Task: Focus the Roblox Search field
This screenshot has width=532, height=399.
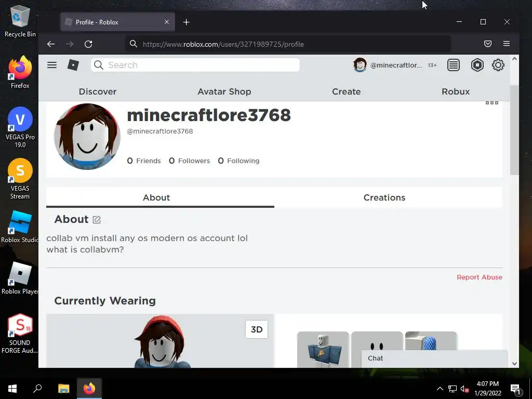Action: [x=195, y=65]
